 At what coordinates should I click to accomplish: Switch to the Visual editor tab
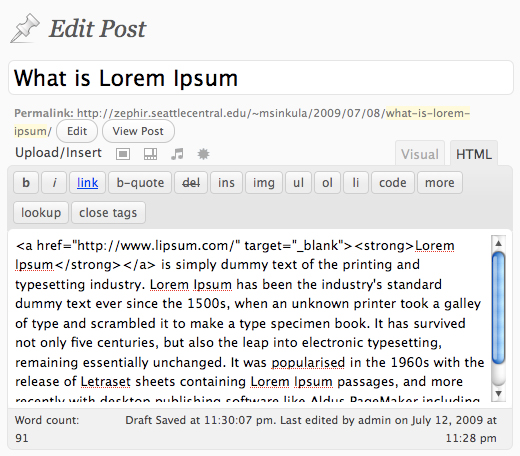(420, 154)
